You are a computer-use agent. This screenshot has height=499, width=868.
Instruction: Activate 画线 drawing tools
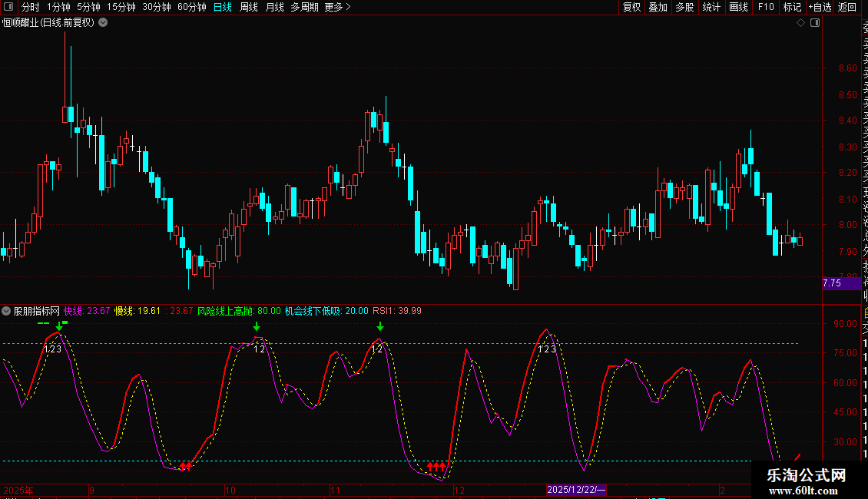click(738, 7)
